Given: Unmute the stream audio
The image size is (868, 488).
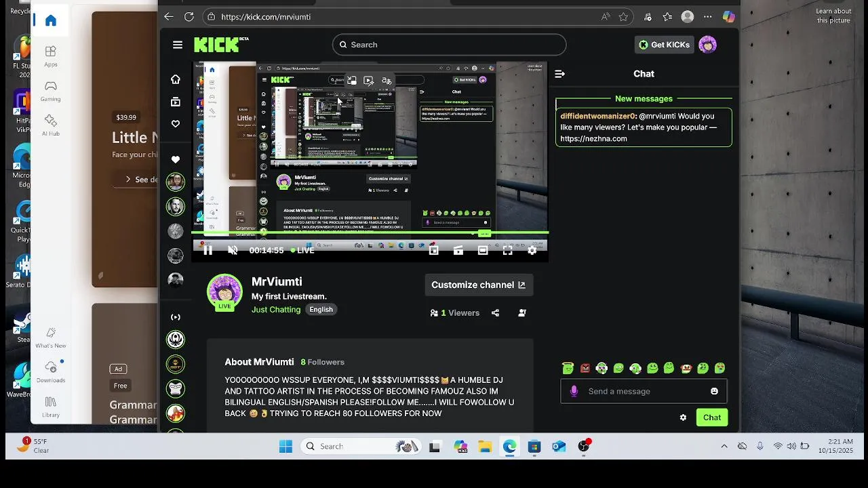Looking at the screenshot, I should tap(233, 250).
